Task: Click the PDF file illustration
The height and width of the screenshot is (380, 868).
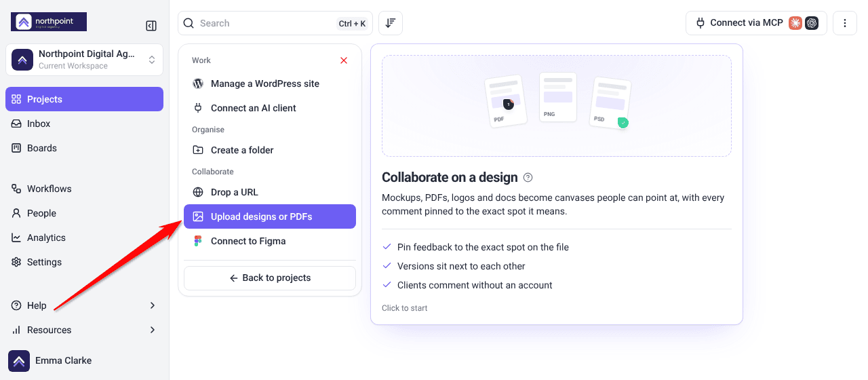Action: pyautogui.click(x=506, y=102)
